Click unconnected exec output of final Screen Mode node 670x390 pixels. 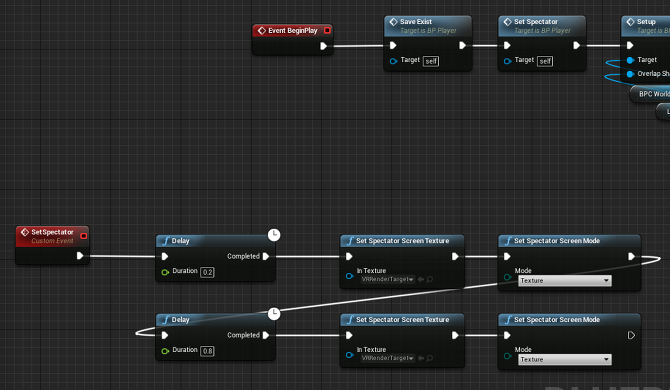click(631, 335)
